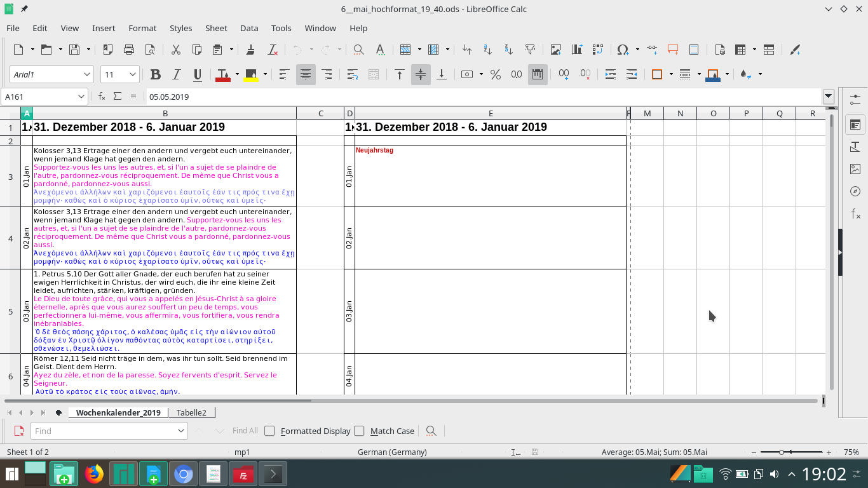Enable the Formatted Display checkbox
868x488 pixels.
point(269,431)
